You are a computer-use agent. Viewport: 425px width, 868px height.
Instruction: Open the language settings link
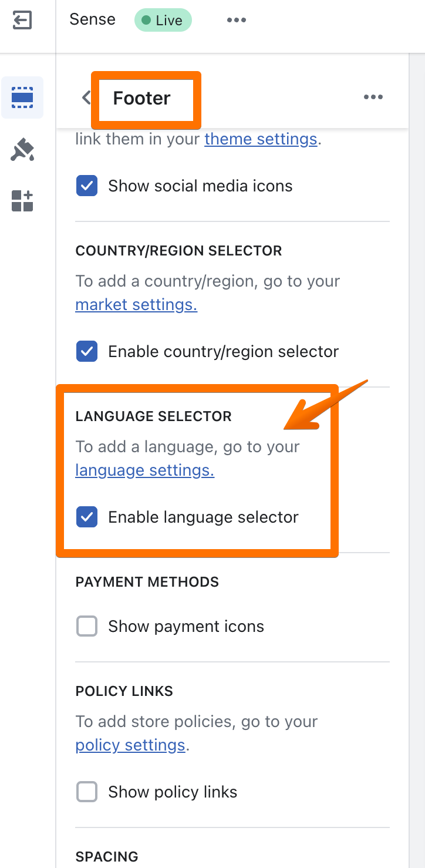(x=145, y=470)
